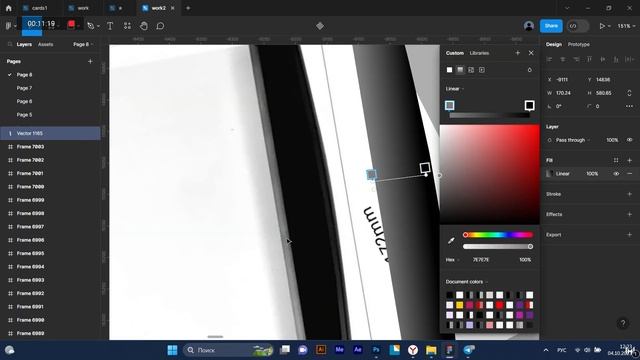Open blend mode droplet in color picker

(529, 70)
